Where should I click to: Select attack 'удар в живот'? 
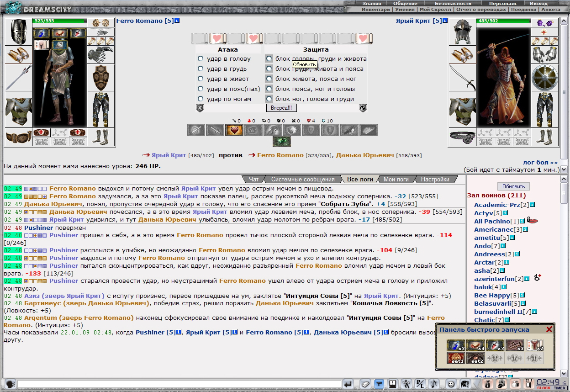201,79
